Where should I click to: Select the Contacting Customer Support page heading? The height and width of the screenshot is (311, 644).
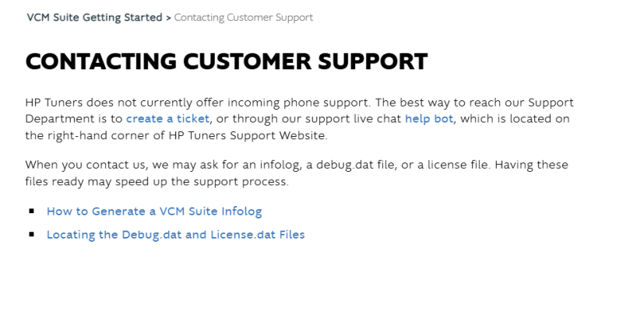click(x=227, y=61)
